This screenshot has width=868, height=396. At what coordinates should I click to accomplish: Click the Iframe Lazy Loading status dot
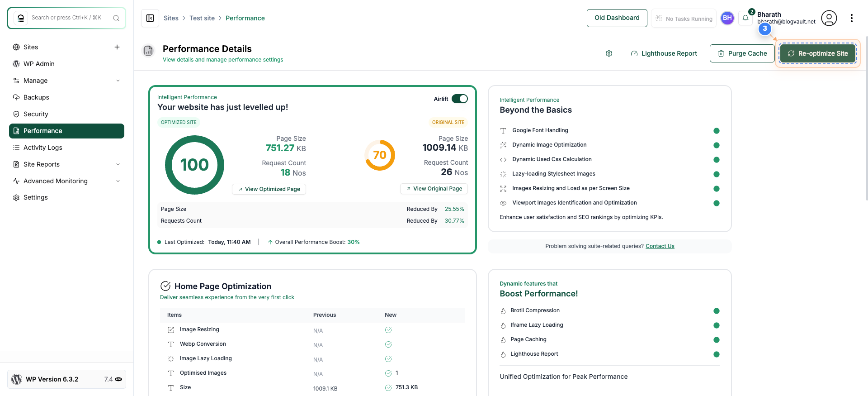[717, 325]
